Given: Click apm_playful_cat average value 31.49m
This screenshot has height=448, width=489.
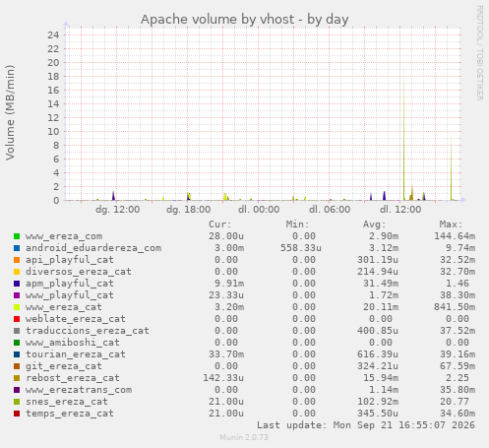Looking at the screenshot, I should [x=381, y=284].
